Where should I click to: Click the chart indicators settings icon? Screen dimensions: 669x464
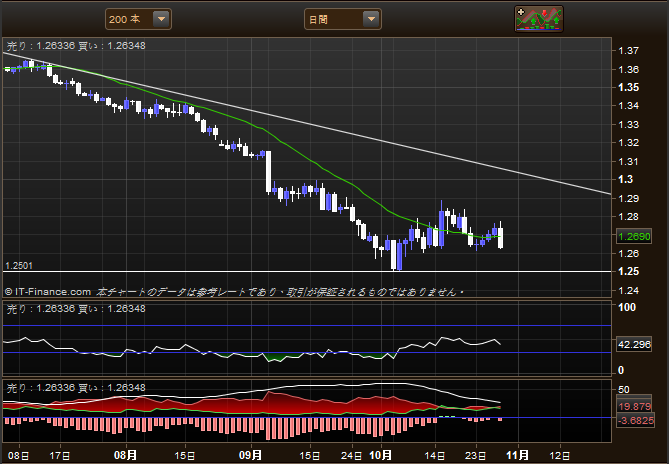[539, 19]
